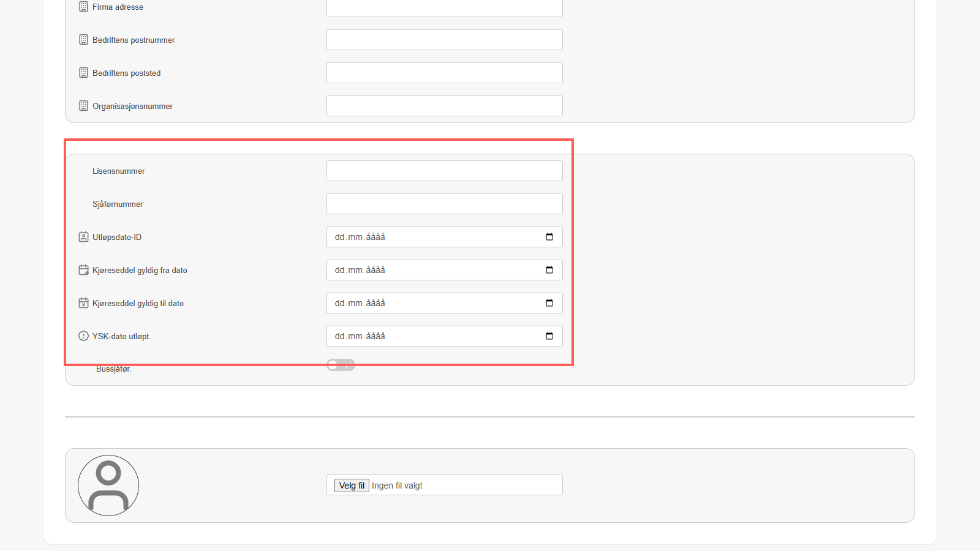The height and width of the screenshot is (551, 980).
Task: Click the Kjøreseddel gyldig fra dato field
Action: point(445,270)
